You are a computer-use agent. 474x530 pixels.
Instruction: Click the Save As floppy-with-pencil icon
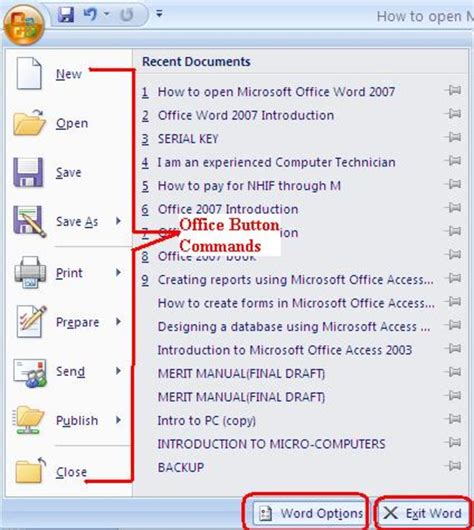click(29, 221)
